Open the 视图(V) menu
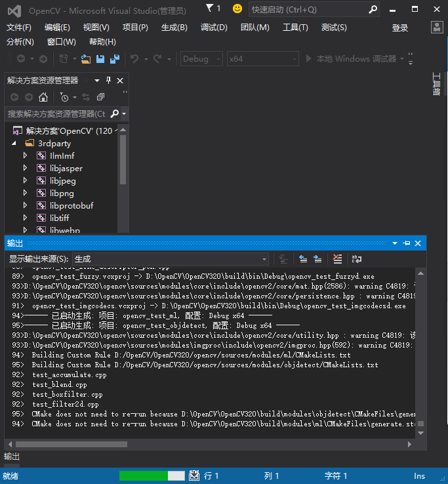Screen dimensions: 448x484 [x=96, y=28]
